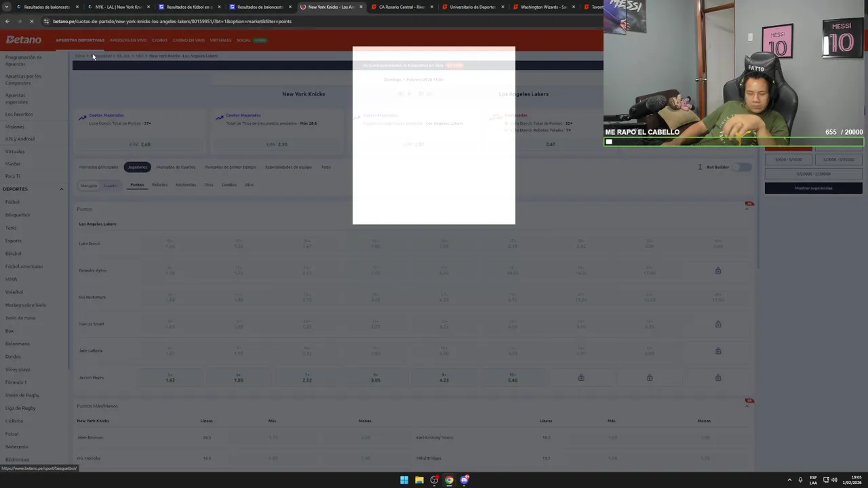The width and height of the screenshot is (868, 488).
Task: Close the CA Rosario Central browser tab
Action: [x=431, y=7]
